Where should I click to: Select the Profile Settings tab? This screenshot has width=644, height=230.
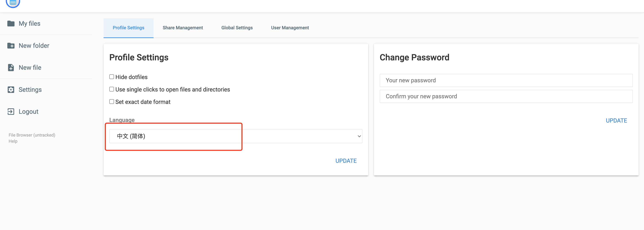(x=129, y=28)
